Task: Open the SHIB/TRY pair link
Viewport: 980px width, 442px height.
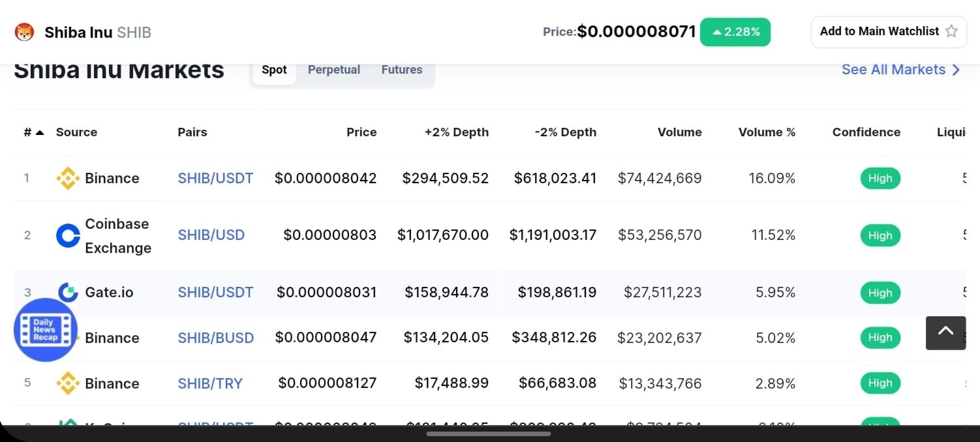Action: coord(210,383)
